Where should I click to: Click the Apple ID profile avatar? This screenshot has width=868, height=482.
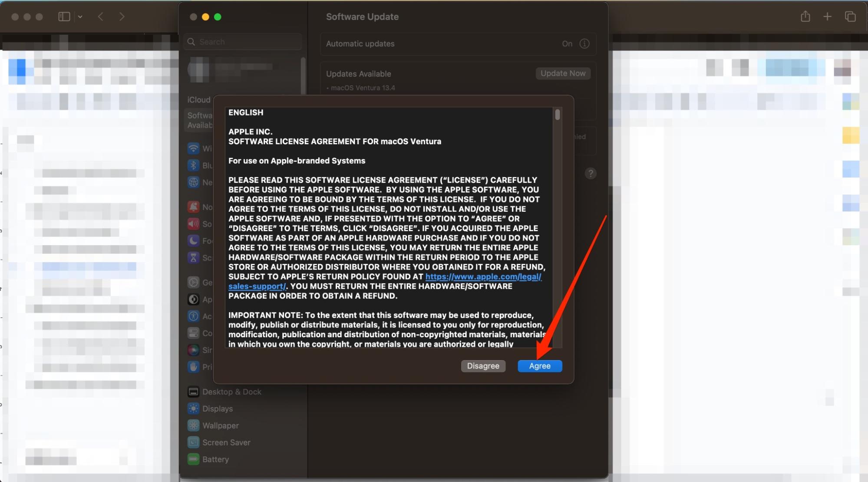(x=198, y=70)
